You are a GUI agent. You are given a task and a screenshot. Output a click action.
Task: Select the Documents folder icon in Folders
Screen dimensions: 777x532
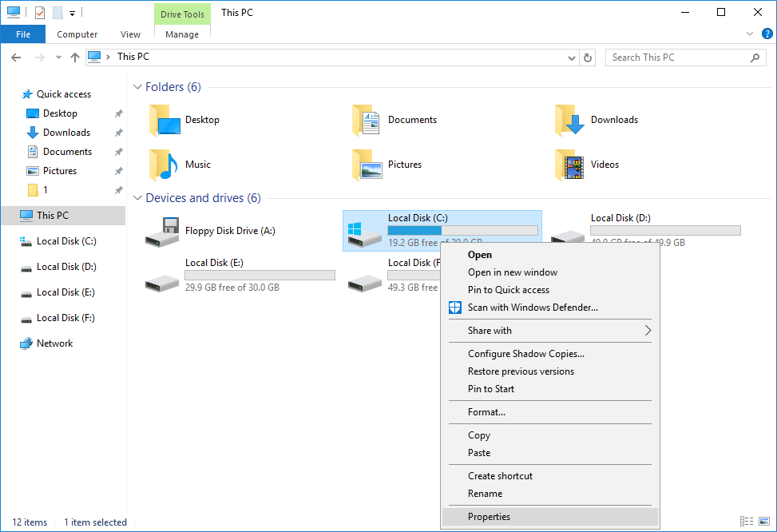(367, 120)
